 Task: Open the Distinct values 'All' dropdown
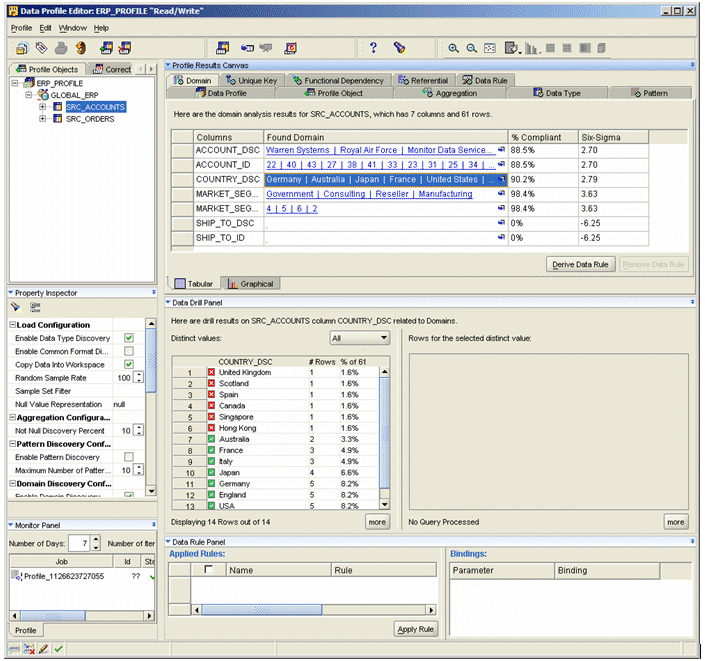385,339
